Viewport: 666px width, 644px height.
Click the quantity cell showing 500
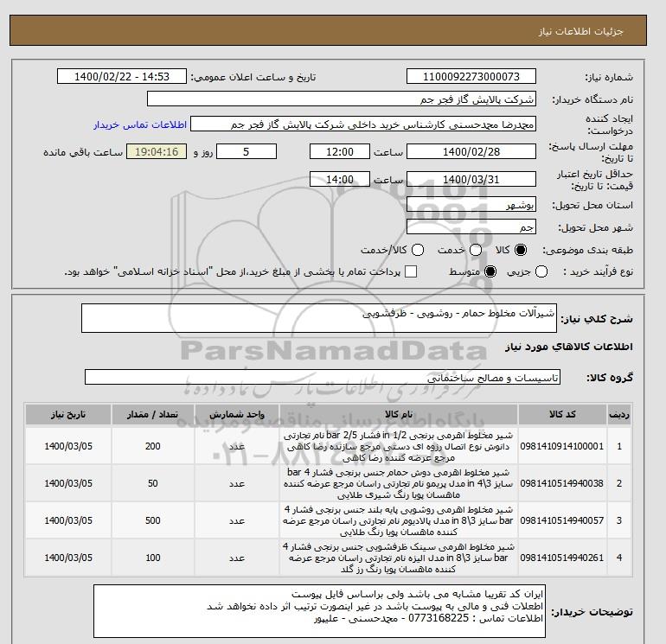pos(153,520)
